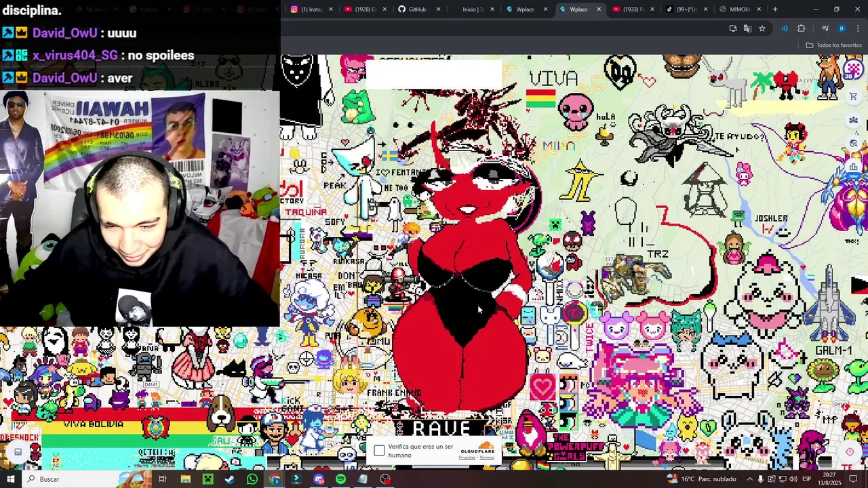868x488 pixels.
Task: Click the translate page icon
Action: click(x=747, y=28)
